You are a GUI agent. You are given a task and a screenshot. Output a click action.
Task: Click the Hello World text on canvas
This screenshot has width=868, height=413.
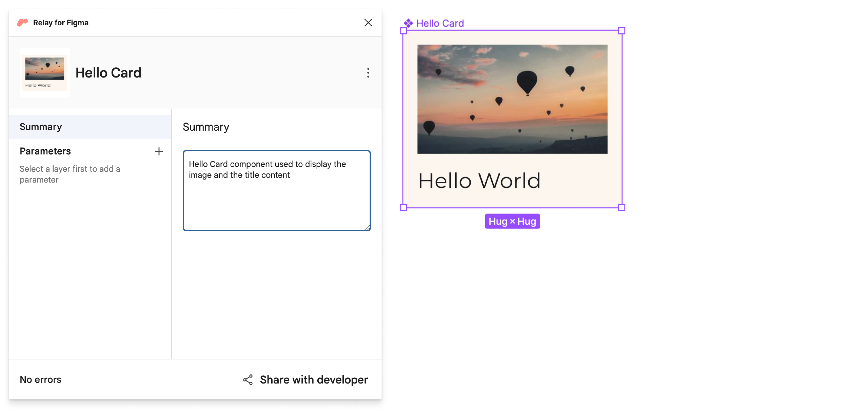click(479, 181)
